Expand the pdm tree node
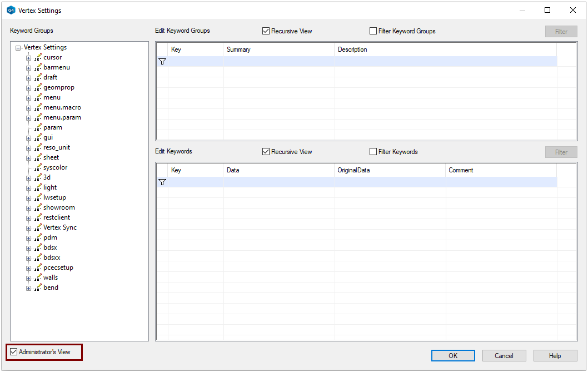 (x=28, y=238)
